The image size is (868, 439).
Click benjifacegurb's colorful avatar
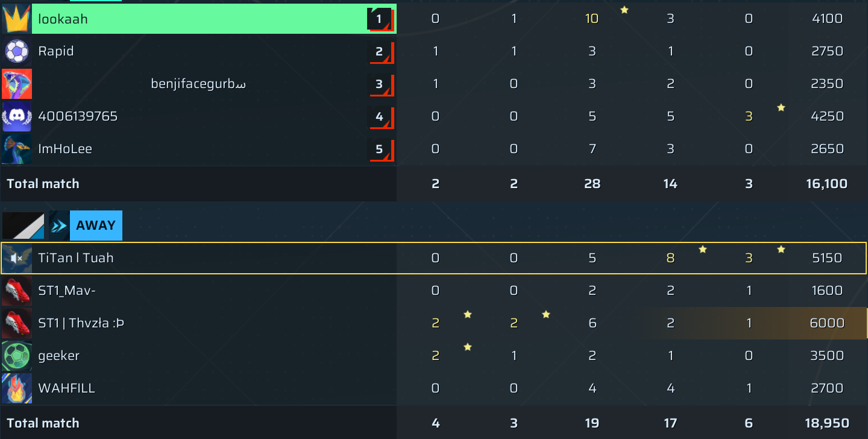17,84
